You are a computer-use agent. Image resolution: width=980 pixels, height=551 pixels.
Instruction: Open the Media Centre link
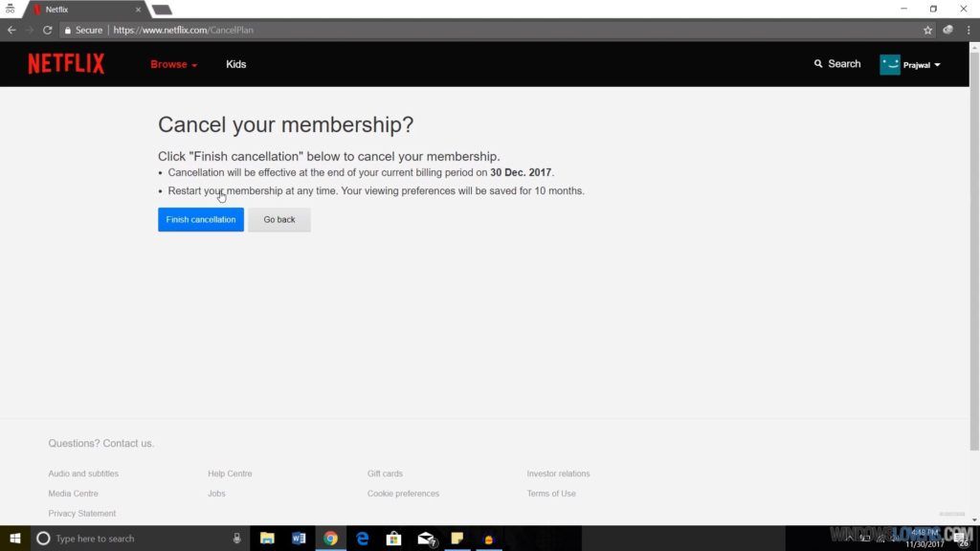(73, 494)
